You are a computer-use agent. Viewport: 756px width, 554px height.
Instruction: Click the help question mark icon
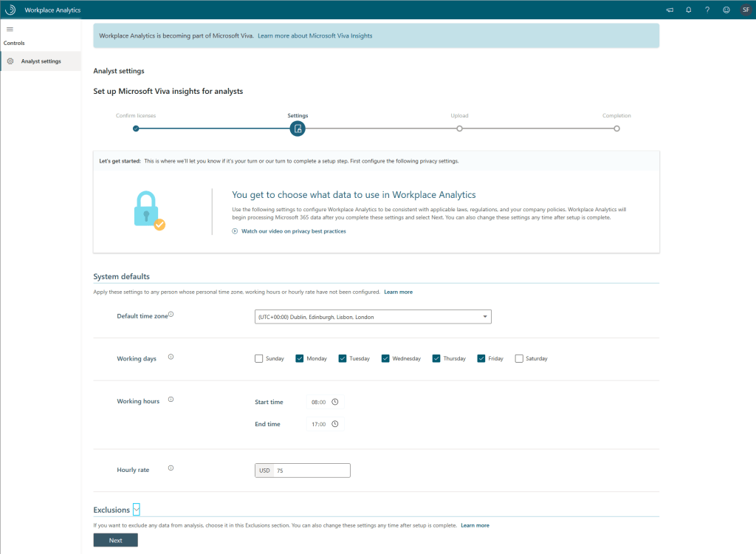707,10
